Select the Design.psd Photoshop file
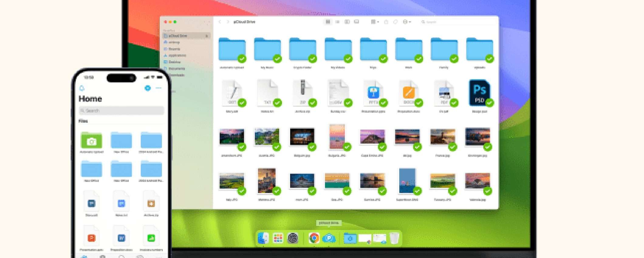The image size is (644, 258). point(479,93)
